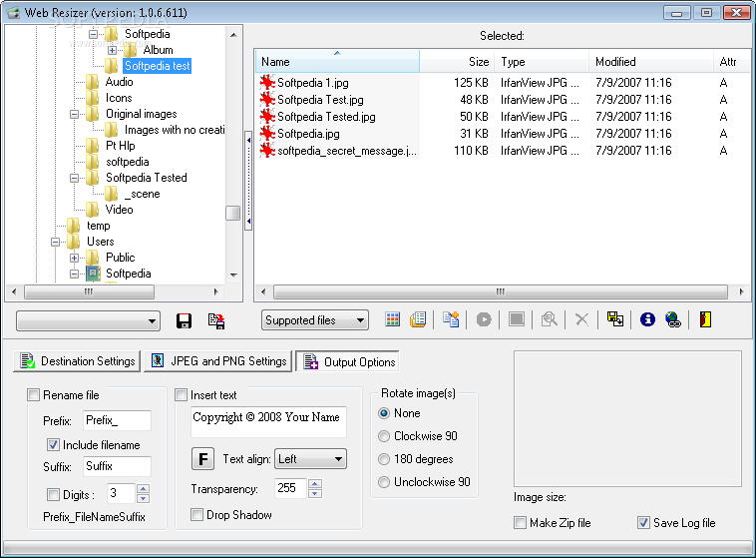
Task: Click the save profile floppy disk icon
Action: click(x=184, y=321)
